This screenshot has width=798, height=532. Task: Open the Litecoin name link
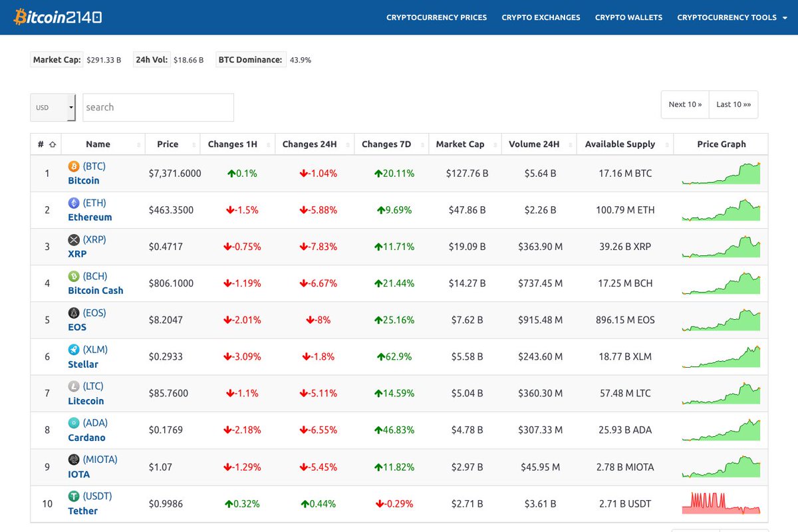[x=86, y=400]
